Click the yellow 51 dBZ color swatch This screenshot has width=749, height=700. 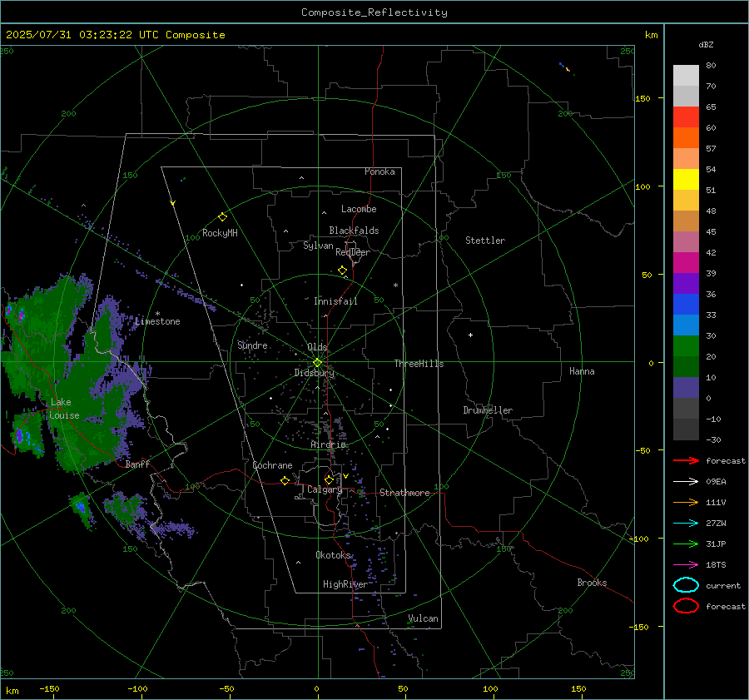click(x=686, y=179)
